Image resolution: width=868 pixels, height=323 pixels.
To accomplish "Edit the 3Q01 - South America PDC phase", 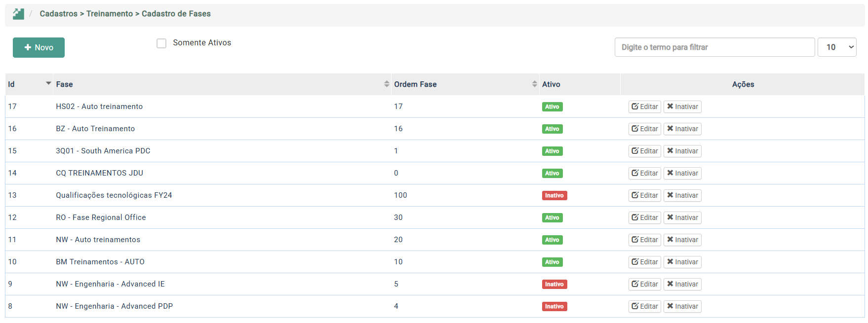I will click(644, 151).
